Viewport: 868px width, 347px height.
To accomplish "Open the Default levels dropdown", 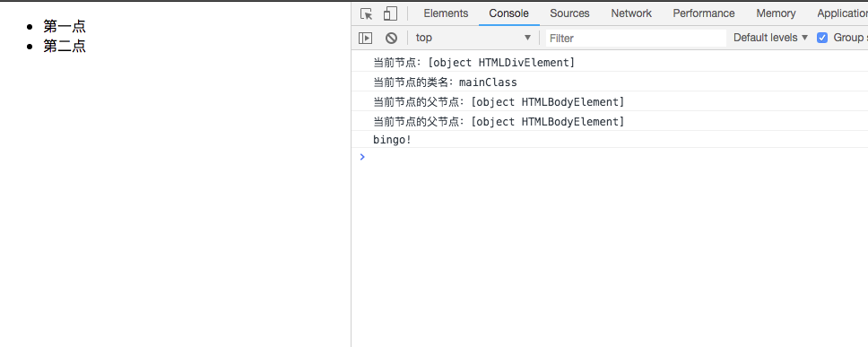I will (x=770, y=38).
